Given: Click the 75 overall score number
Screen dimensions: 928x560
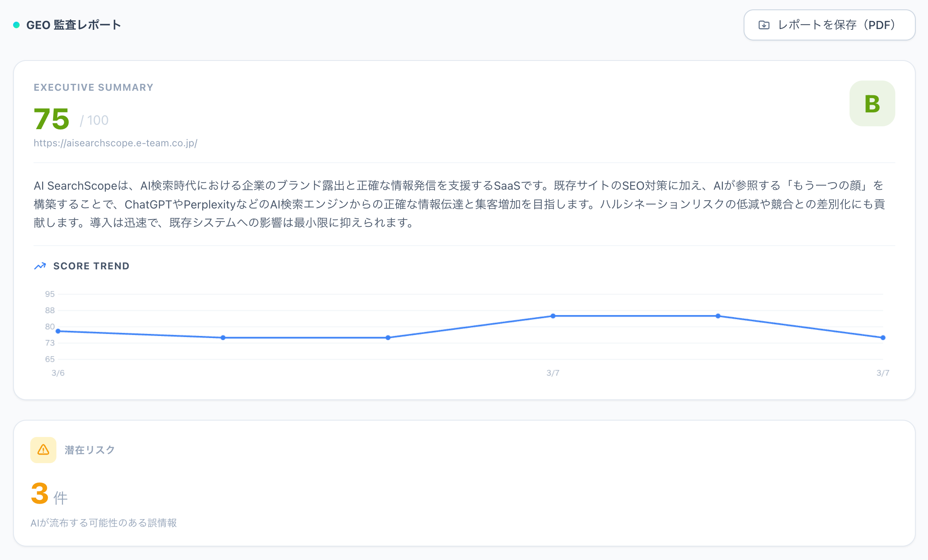Looking at the screenshot, I should click(52, 119).
